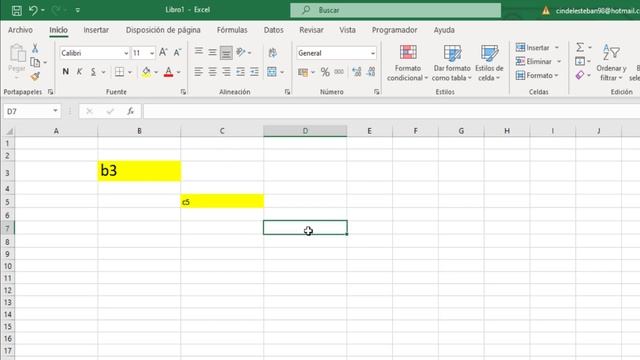
Task: Decrease font size with the small A
Action: point(177,53)
